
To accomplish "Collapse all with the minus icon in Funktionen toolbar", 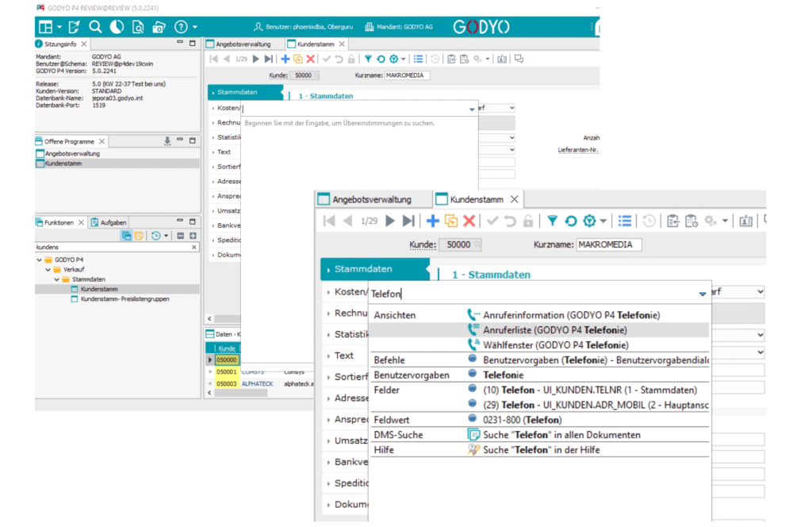I will tap(180, 236).
